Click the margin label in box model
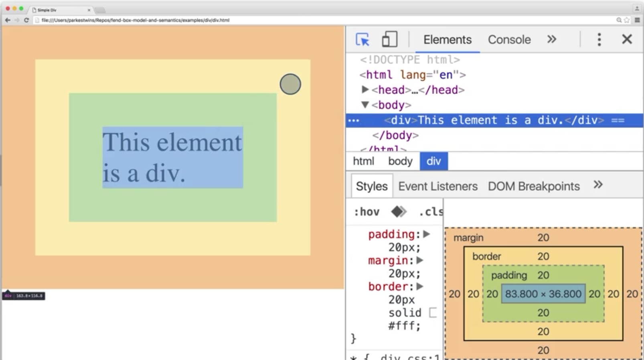 [468, 238]
